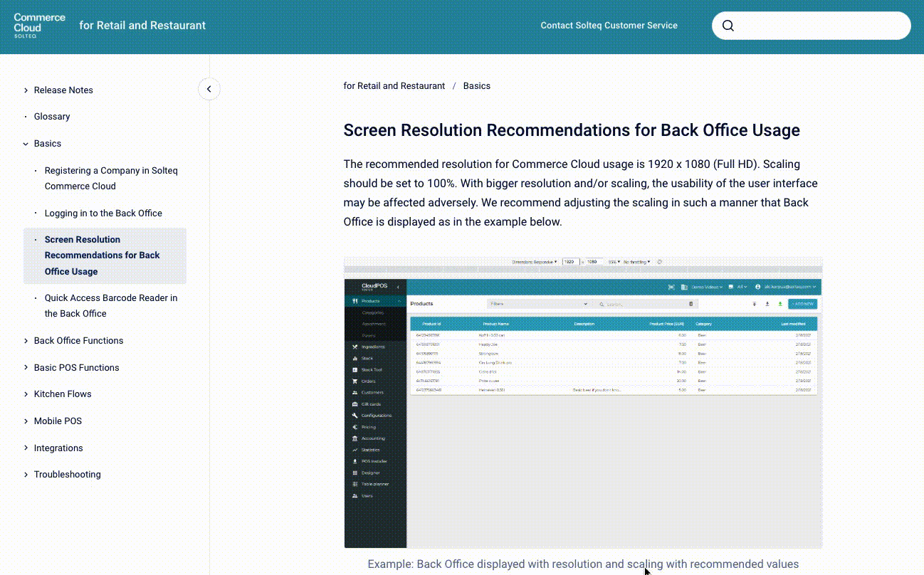Image resolution: width=924 pixels, height=575 pixels.
Task: Collapse the Basics tree section
Action: coord(26,144)
